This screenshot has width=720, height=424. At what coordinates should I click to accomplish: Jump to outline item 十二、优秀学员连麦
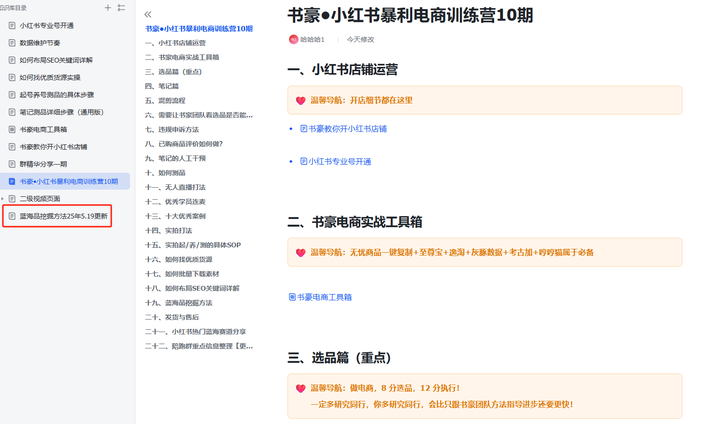coord(175,202)
